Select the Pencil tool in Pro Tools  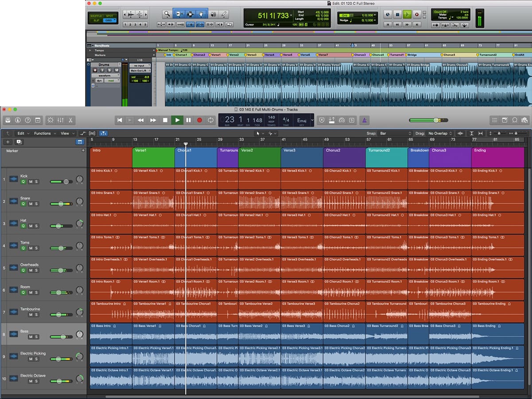(x=224, y=14)
